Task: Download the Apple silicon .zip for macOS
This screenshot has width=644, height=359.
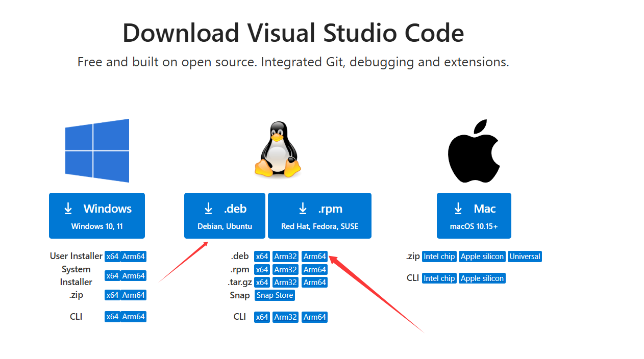Action: coord(482,257)
